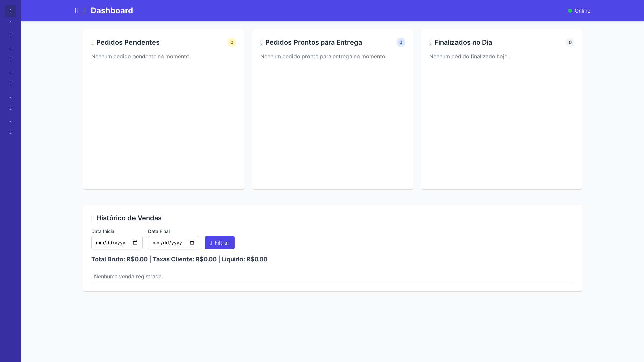Click the Filtrar button

[220, 243]
